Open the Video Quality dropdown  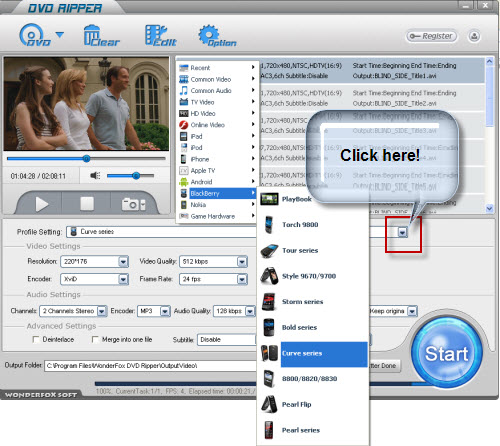242,262
